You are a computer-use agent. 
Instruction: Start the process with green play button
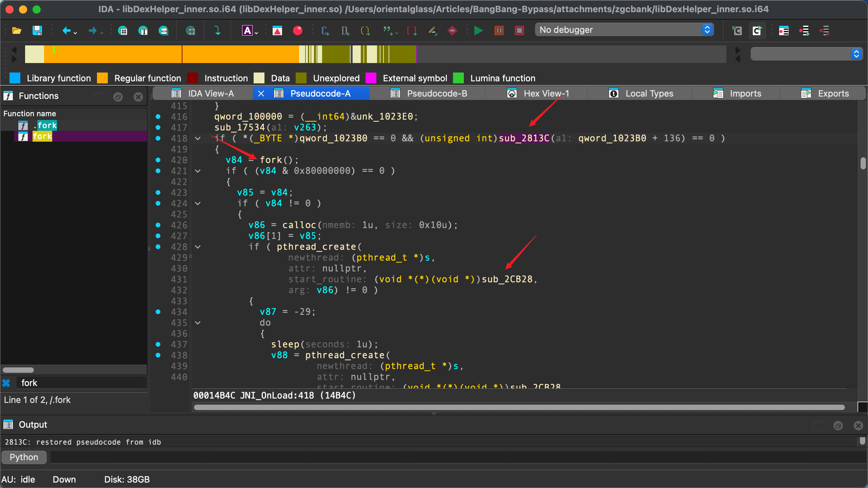click(478, 30)
